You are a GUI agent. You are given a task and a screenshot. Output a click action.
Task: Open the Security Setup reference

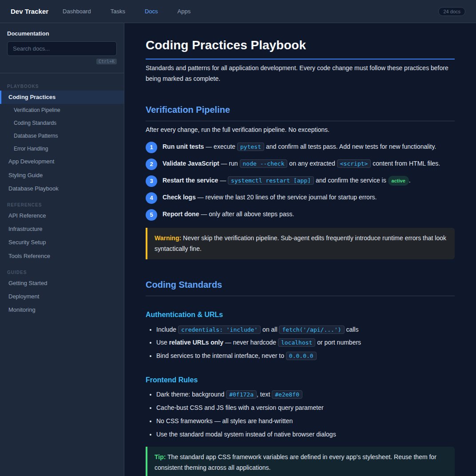point(27,242)
